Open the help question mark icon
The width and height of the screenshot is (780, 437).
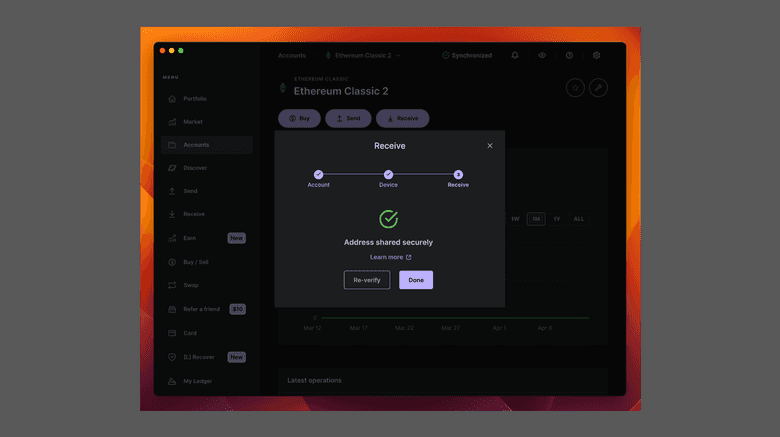tap(569, 56)
